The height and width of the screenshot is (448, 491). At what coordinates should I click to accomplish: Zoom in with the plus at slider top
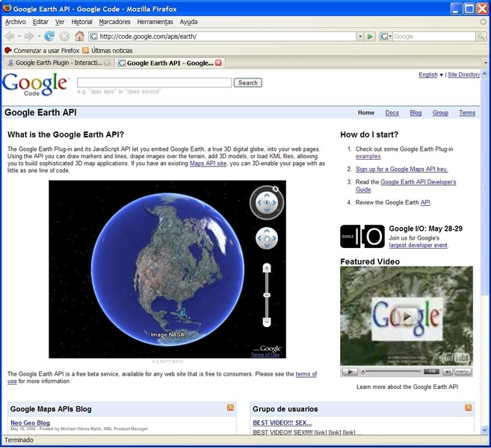coord(267,268)
